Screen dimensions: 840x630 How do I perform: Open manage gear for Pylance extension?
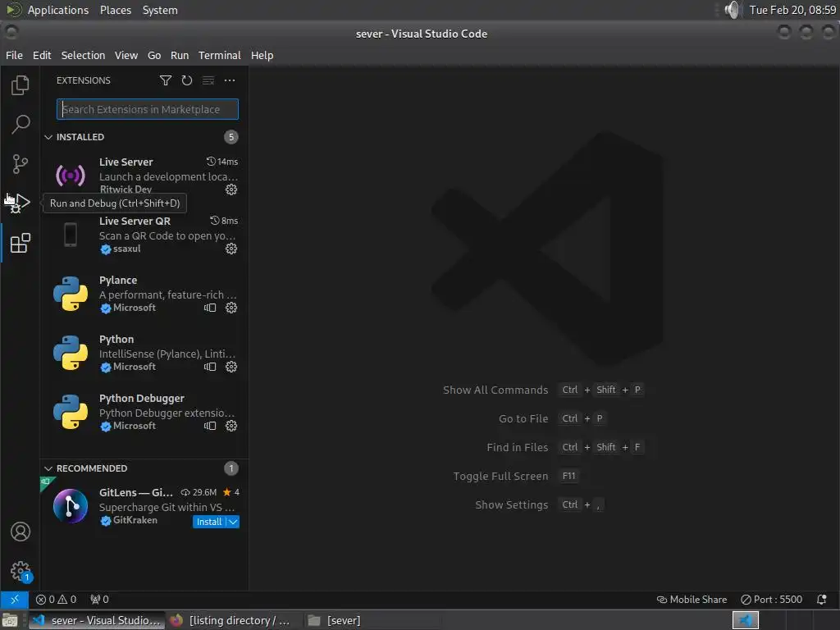coord(231,308)
